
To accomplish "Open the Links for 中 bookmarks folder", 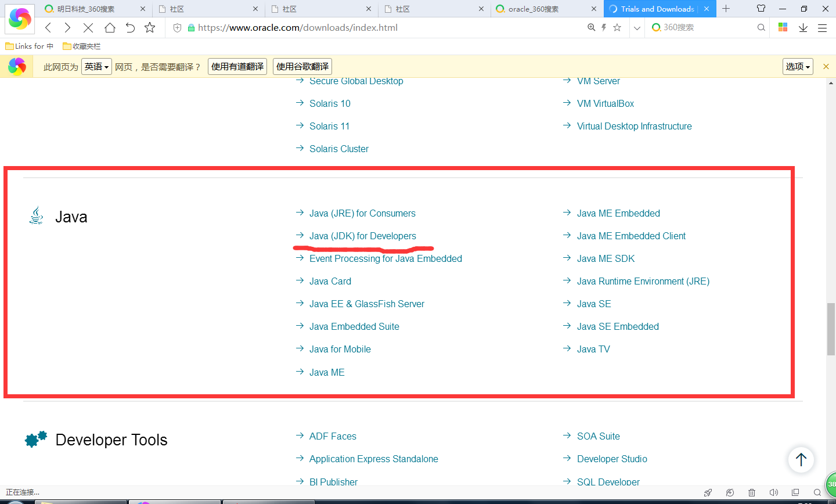I will tap(30, 46).
